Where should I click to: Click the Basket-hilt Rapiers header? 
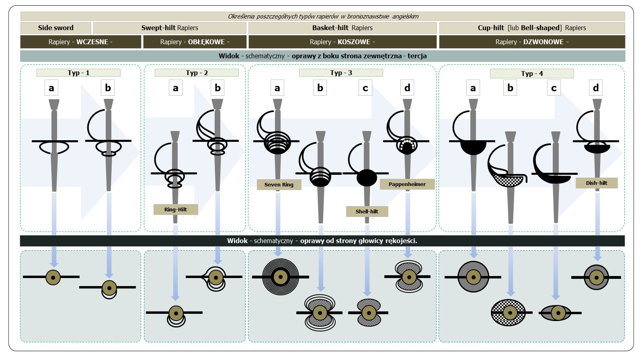tap(342, 28)
